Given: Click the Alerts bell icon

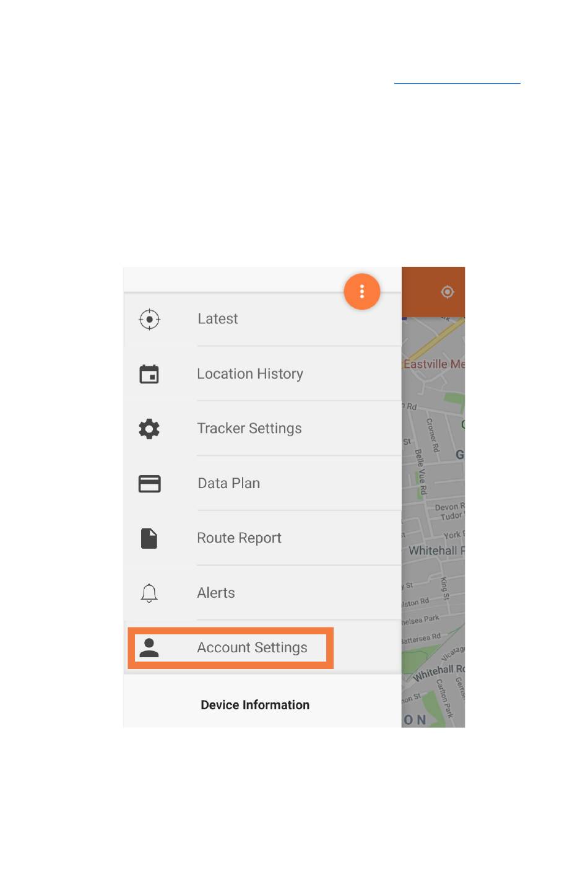Looking at the screenshot, I should 149,593.
